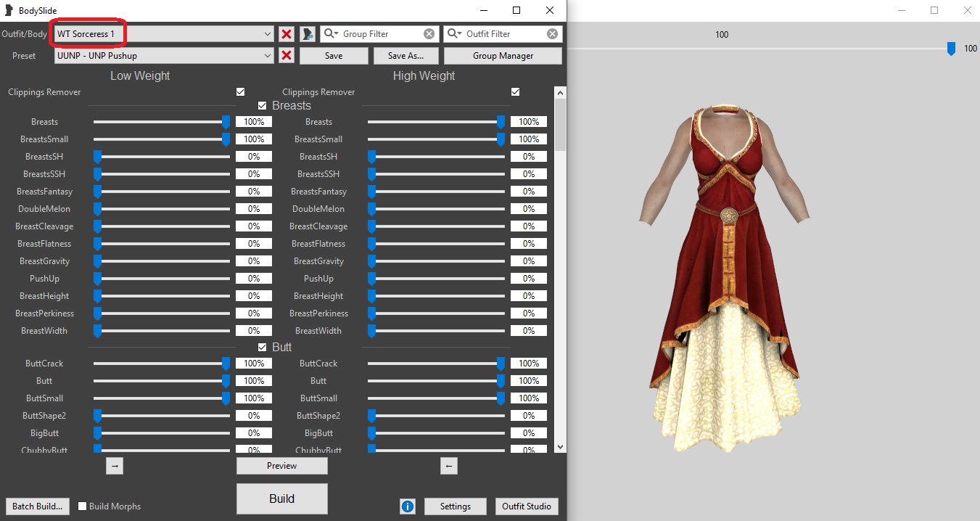Click the Low Weight BreastGravity slider
The height and width of the screenshot is (521, 980).
click(162, 261)
